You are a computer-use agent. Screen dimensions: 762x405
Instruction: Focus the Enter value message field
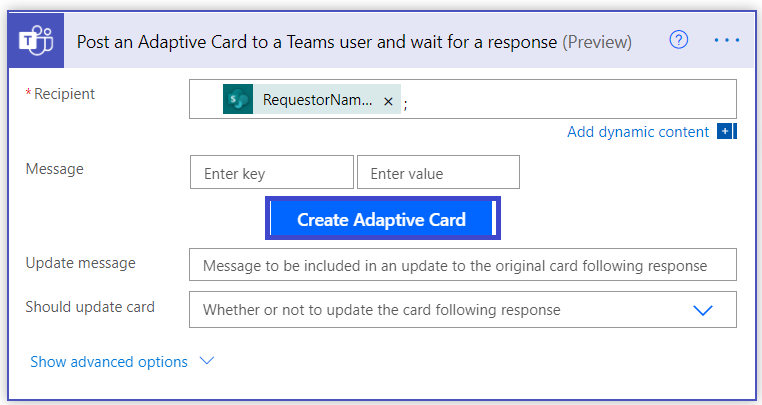[x=438, y=173]
